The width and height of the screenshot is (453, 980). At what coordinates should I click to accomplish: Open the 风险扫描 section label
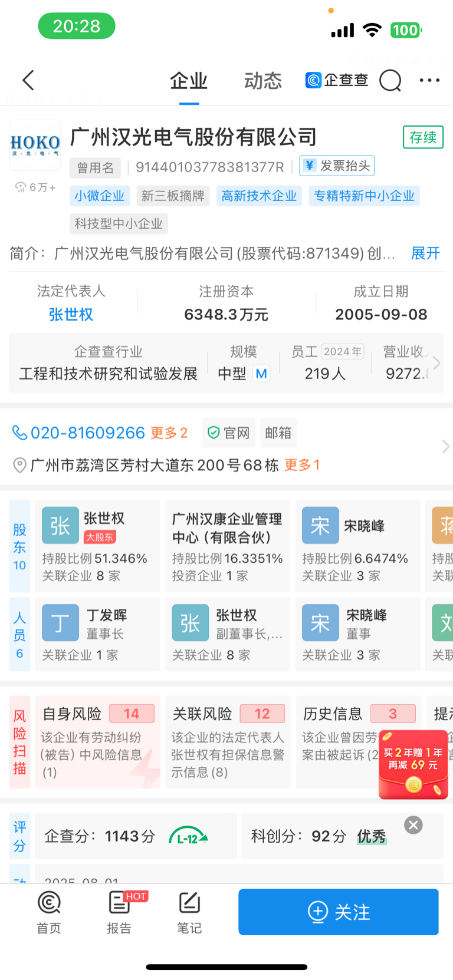(x=19, y=742)
